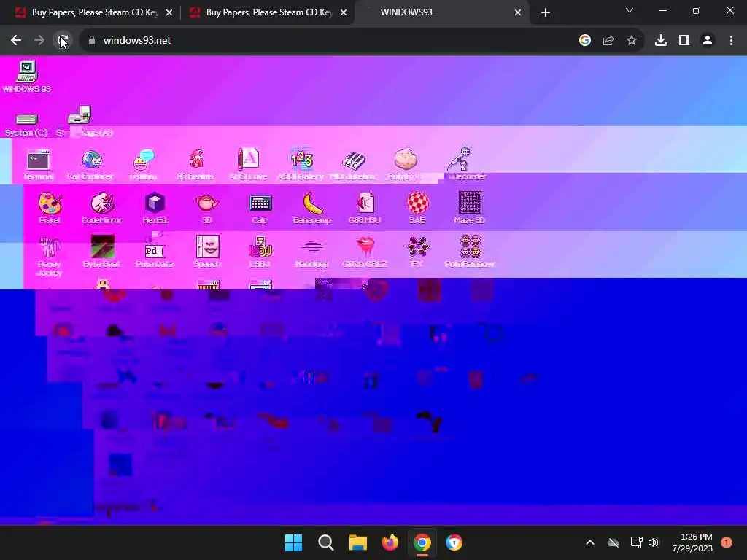
Task: Open the Chrome three-dot menu
Action: pyautogui.click(x=731, y=41)
